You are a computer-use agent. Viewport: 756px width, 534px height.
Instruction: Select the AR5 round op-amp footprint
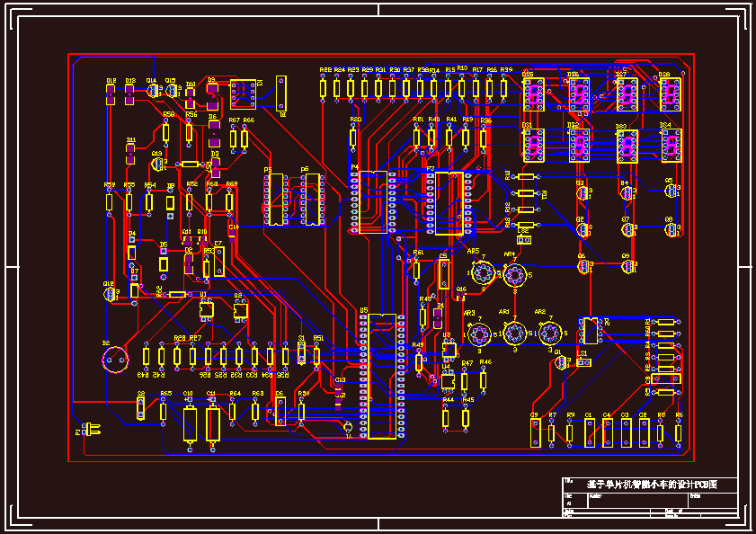click(x=483, y=272)
